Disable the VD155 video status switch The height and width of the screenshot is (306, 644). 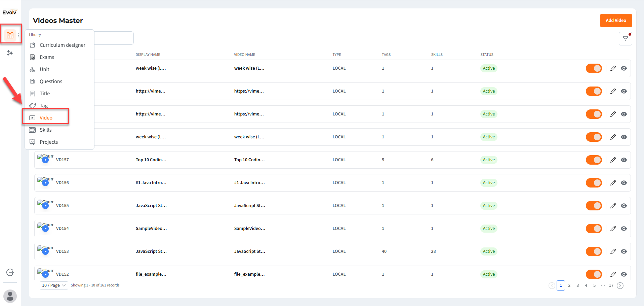(594, 206)
